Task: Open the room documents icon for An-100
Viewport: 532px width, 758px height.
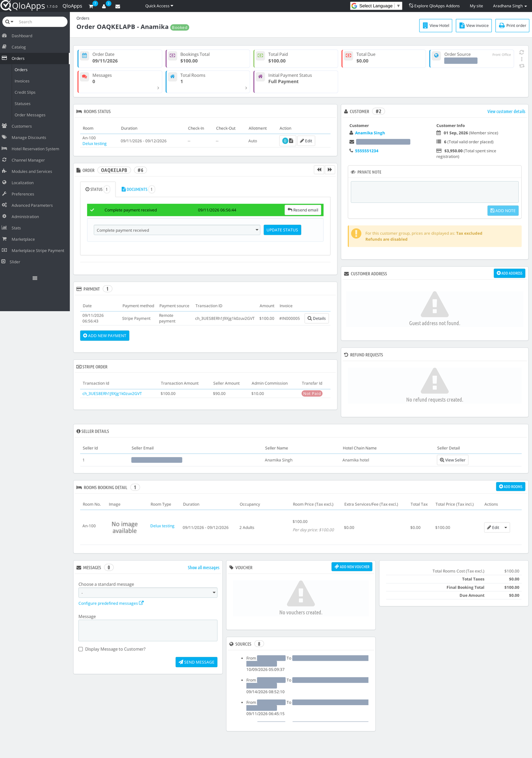Action: point(288,141)
